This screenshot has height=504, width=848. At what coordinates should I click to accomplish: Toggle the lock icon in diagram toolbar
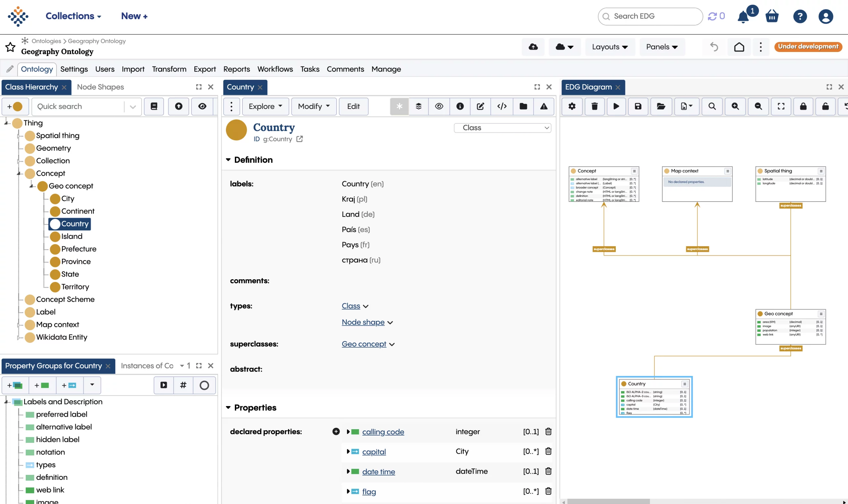[x=803, y=106]
